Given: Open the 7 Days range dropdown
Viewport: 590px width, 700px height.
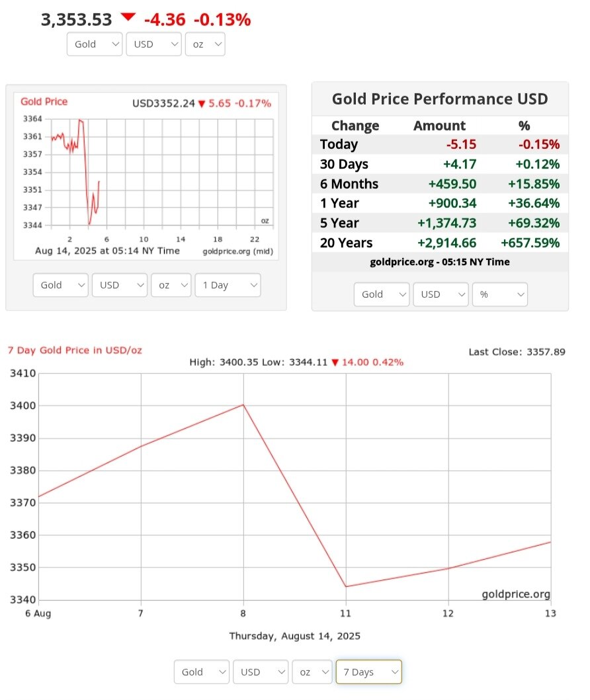Looking at the screenshot, I should (368, 672).
